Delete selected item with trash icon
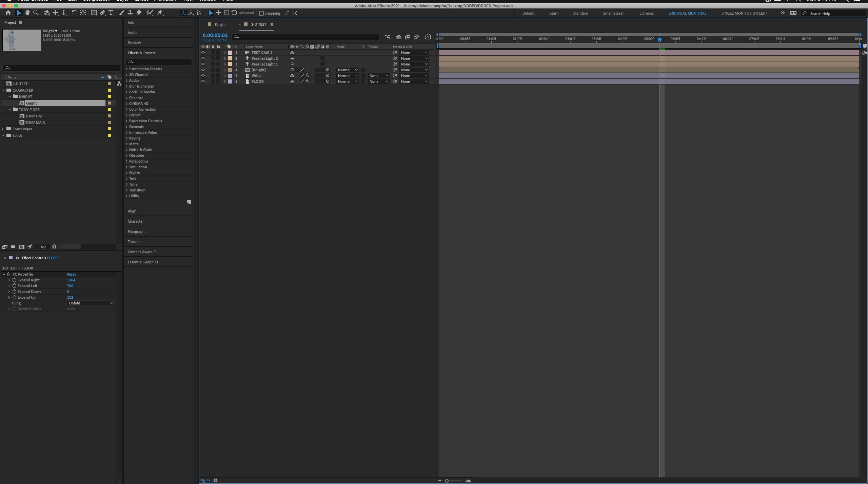This screenshot has height=484, width=868. tap(54, 247)
